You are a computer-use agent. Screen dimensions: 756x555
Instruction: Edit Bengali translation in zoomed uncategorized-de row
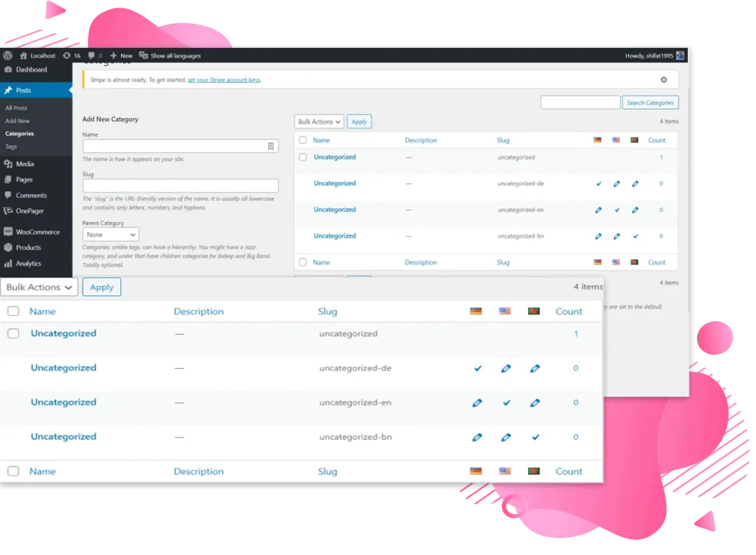pyautogui.click(x=535, y=368)
